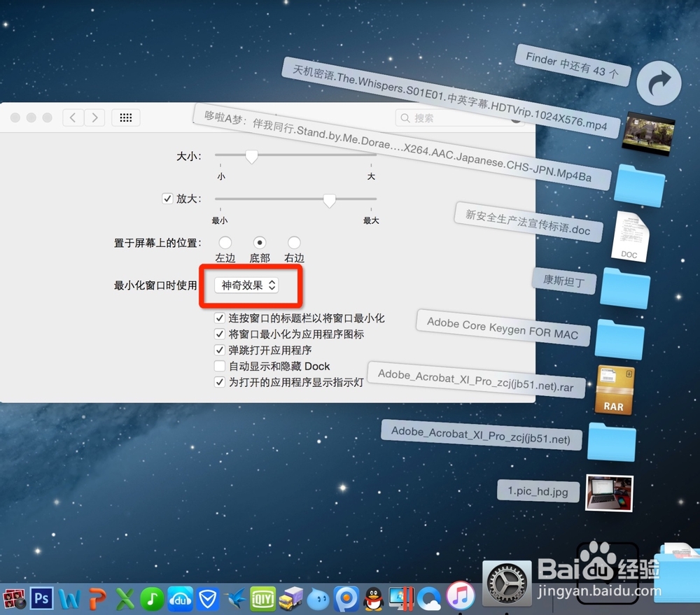Select the 左边 screen position radio button
This screenshot has height=615, width=700.
(x=225, y=243)
